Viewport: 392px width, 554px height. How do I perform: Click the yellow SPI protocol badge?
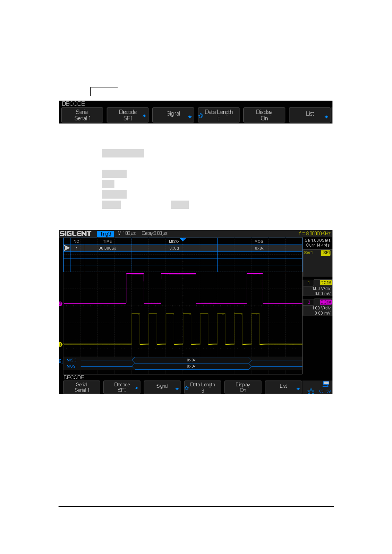click(326, 253)
